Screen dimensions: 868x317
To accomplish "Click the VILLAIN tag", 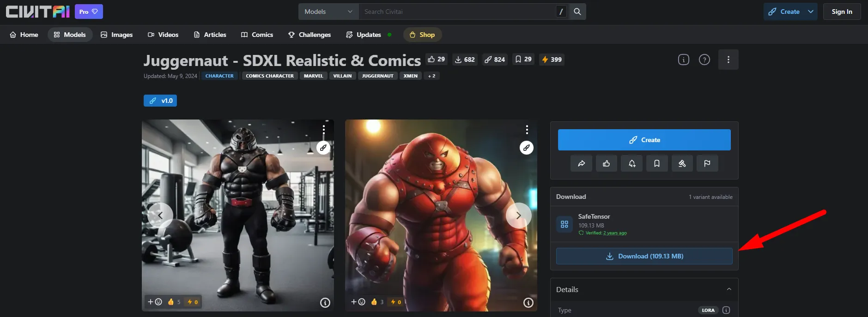I will (342, 76).
